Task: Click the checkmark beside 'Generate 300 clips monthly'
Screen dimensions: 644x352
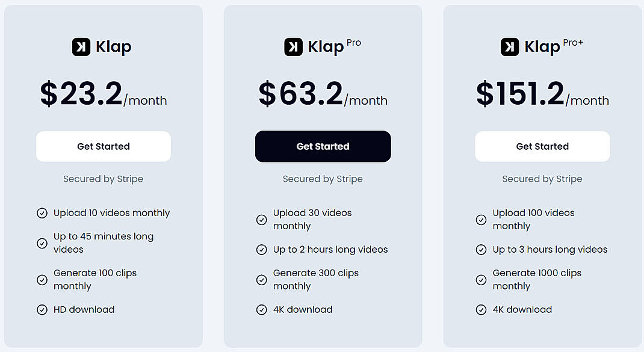Action: click(x=261, y=280)
